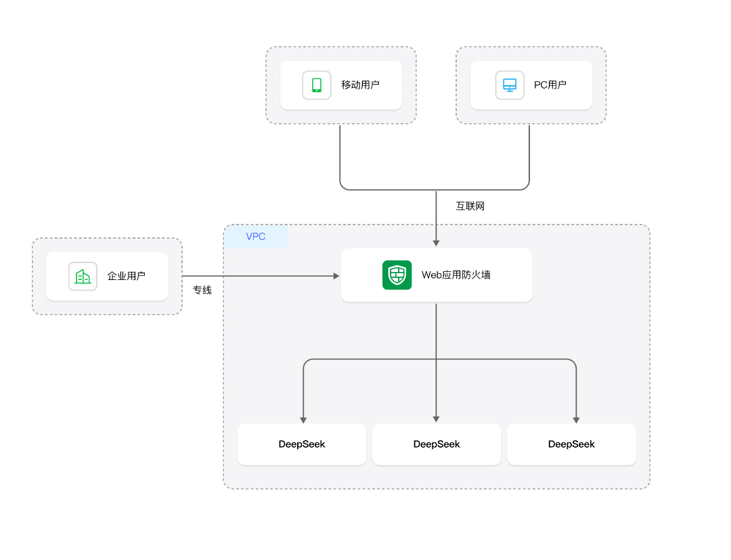The width and height of the screenshot is (731, 560).
Task: Select the leftmost DeepSeek node
Action: pos(302,444)
